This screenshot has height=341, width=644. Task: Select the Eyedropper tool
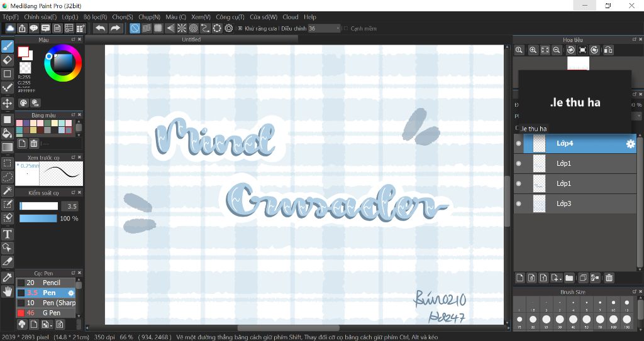tap(7, 278)
